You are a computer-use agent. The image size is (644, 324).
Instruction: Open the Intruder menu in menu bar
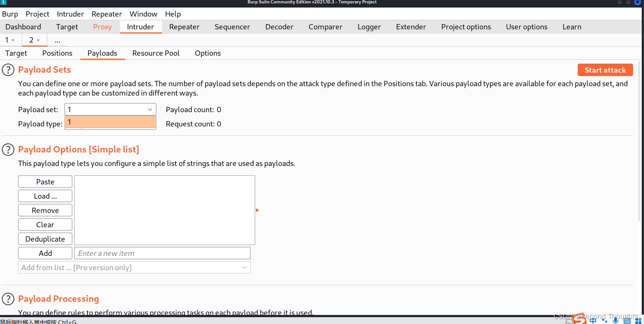coord(70,14)
